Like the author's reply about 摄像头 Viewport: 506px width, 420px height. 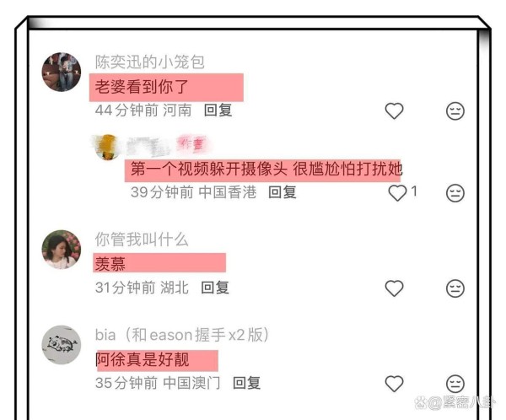(397, 193)
